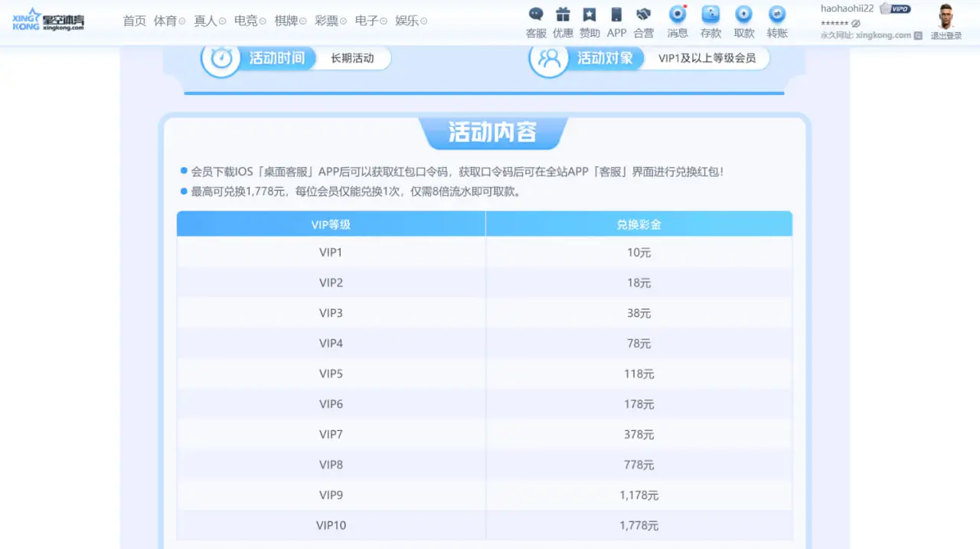Click the 存款 deposit icon
The height and width of the screenshot is (549, 980).
[710, 15]
